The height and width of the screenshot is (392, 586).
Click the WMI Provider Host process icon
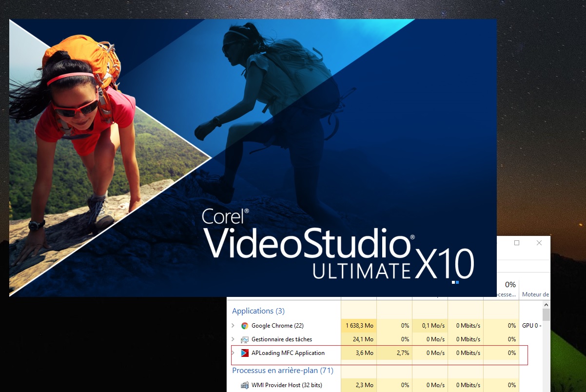tap(245, 385)
